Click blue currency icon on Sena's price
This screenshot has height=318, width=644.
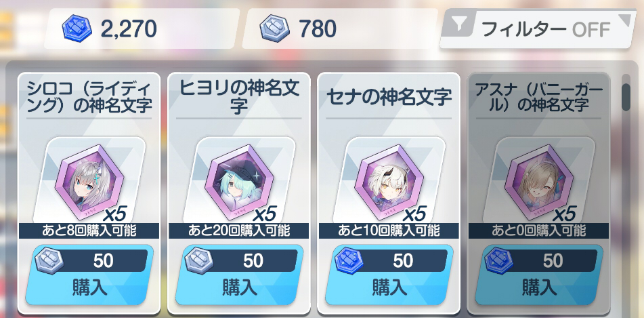tap(349, 261)
